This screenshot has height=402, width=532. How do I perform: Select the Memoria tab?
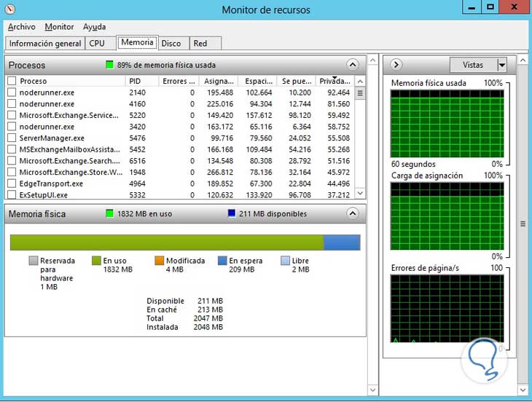click(137, 42)
